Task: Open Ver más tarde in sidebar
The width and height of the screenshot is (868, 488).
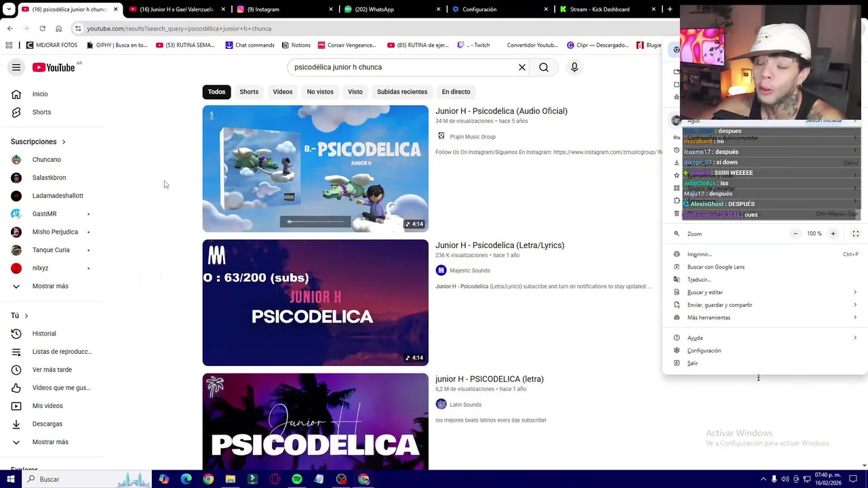Action: tap(52, 369)
